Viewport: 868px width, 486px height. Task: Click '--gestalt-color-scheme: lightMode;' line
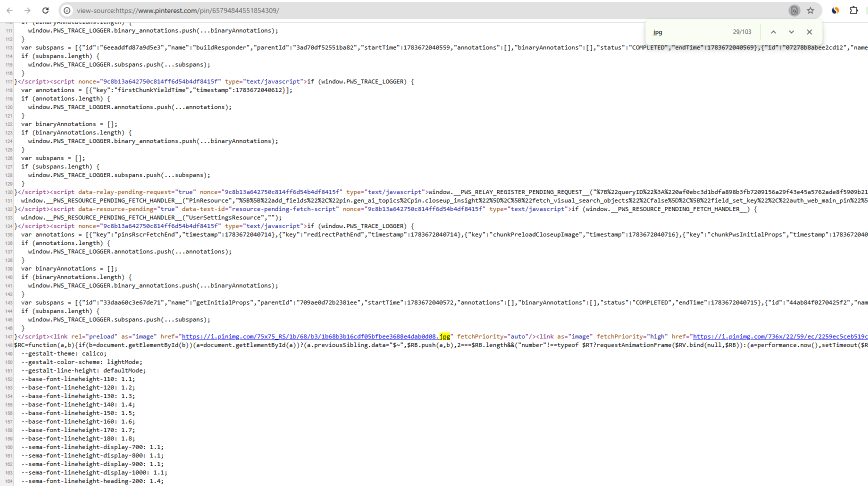[x=81, y=362]
